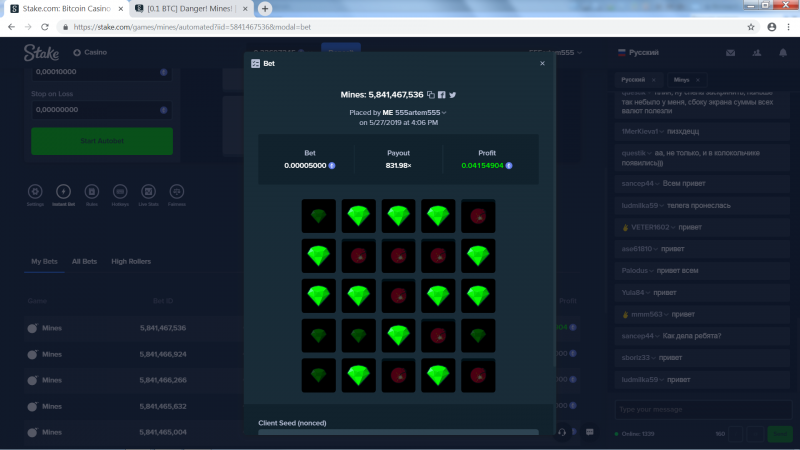Viewport: 800px width, 450px height.
Task: Expand the 555artem555 user dropdown in modal
Action: (x=444, y=113)
